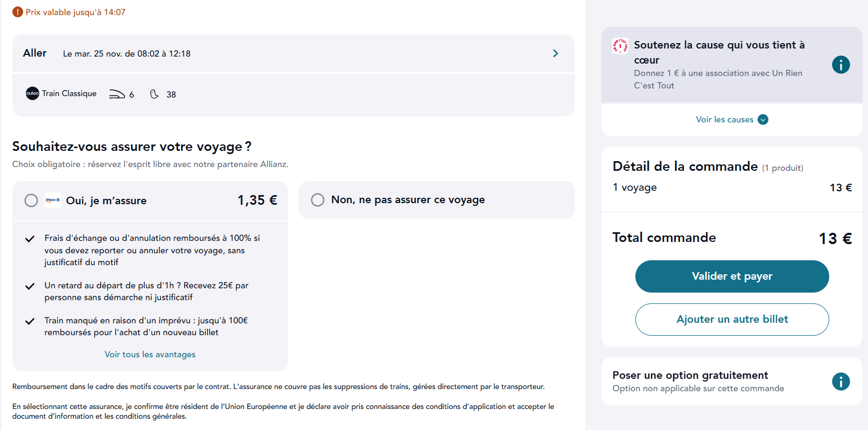Select the 'Oui, je m'assure' radio button
This screenshot has height=430, width=868.
[x=31, y=200]
